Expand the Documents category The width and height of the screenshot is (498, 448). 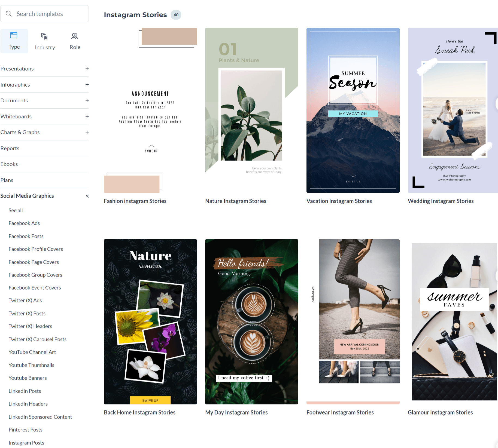(87, 100)
